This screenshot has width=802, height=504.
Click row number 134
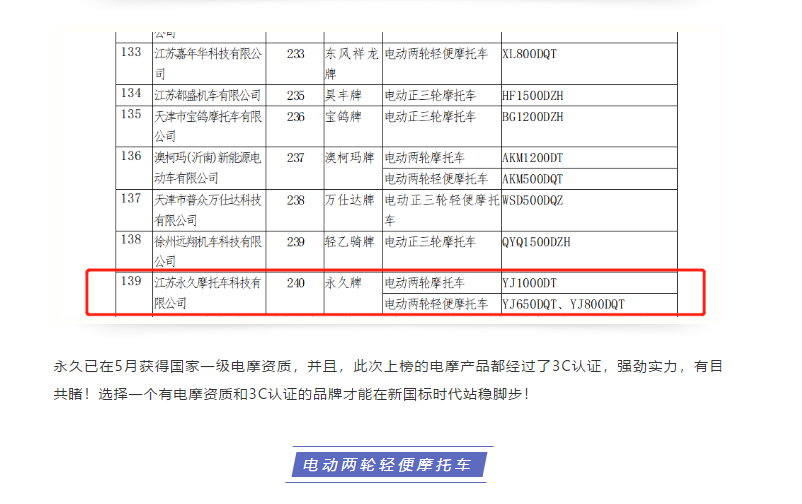[x=131, y=93]
